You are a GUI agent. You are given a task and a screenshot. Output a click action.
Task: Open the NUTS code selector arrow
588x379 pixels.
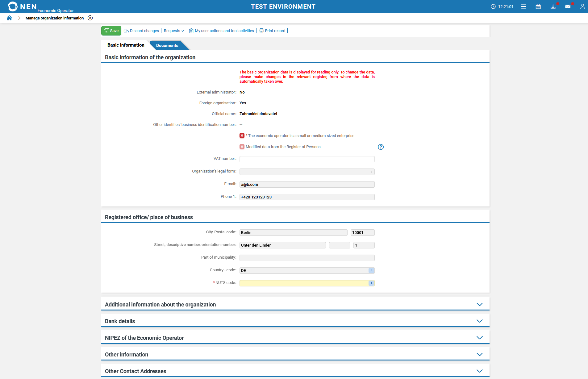371,283
